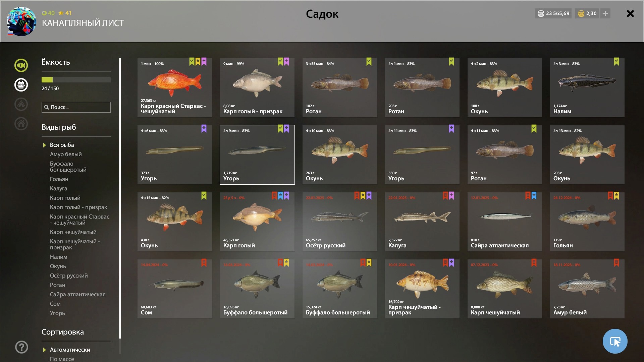Open the help question mark icon
The width and height of the screenshot is (644, 362).
coord(21,347)
